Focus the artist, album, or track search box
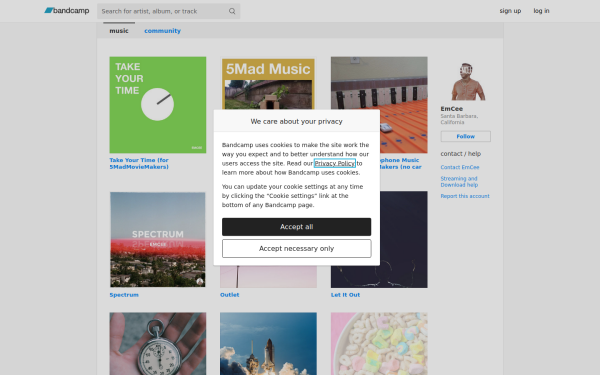 coord(168,11)
